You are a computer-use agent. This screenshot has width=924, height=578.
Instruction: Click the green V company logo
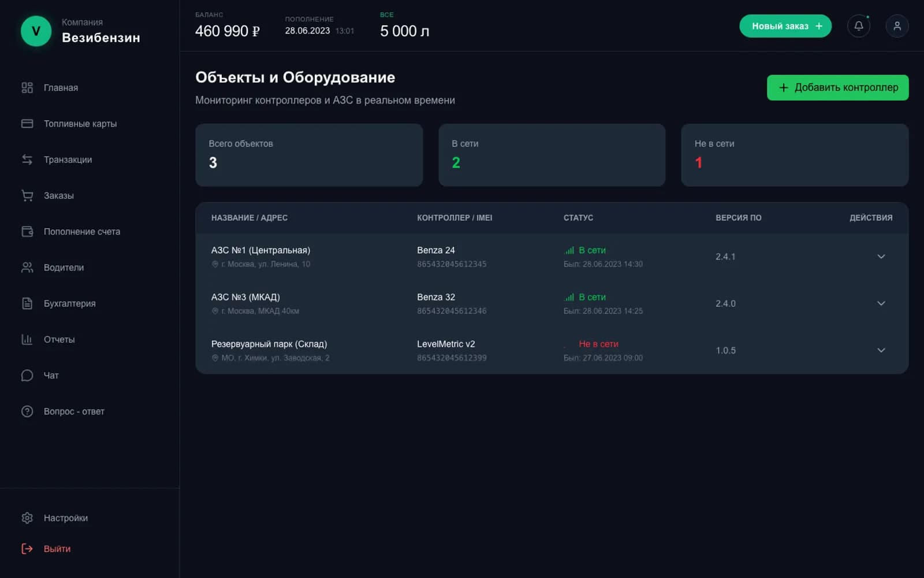[x=36, y=31]
